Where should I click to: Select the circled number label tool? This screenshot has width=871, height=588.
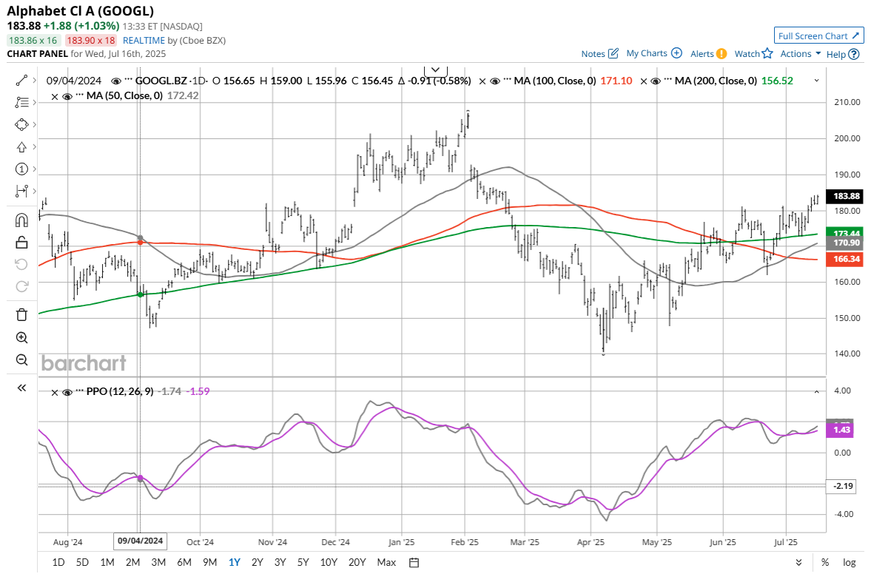21,169
